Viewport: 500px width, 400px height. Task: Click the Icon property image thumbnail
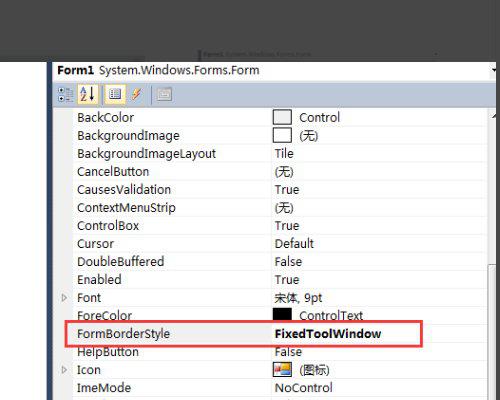point(282,370)
